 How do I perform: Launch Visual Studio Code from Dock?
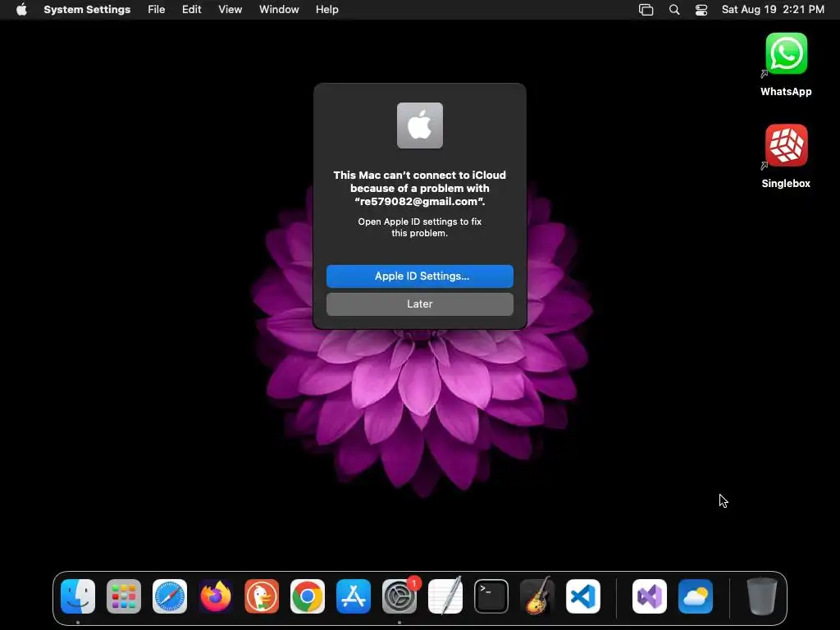click(583, 596)
